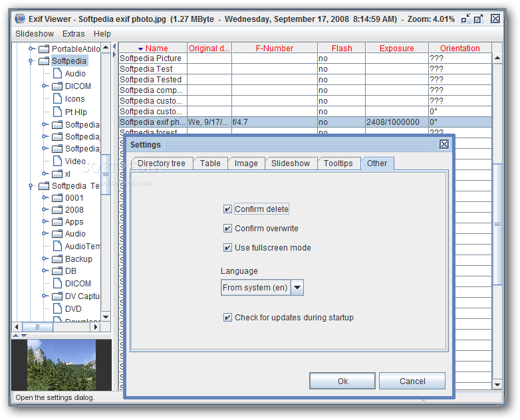Open the Help menu
Viewport: 520px width, 420px height.
coord(102,34)
